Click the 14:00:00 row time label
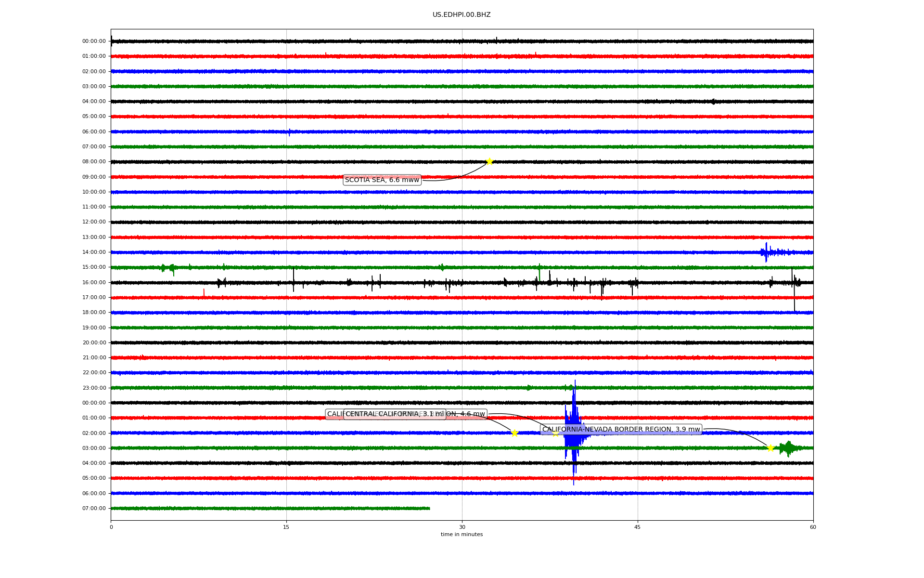Screen dimensions: 924x578 (x=94, y=252)
